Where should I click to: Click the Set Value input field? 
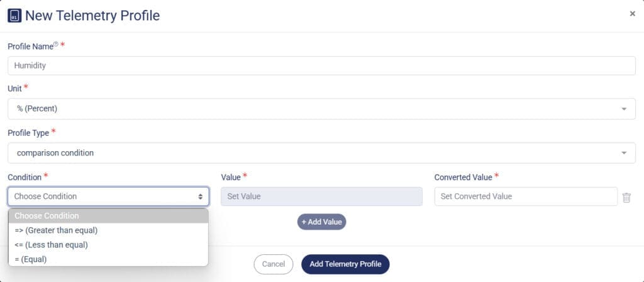coord(321,196)
